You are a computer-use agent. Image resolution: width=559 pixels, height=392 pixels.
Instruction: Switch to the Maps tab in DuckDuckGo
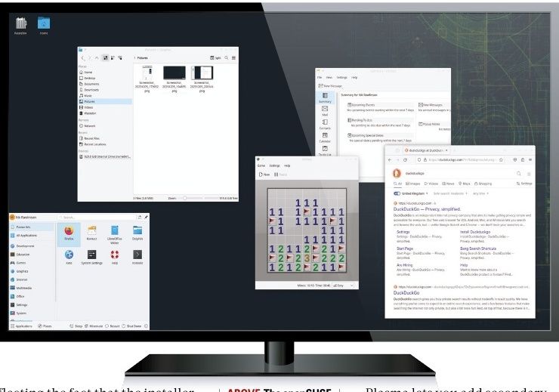click(464, 184)
